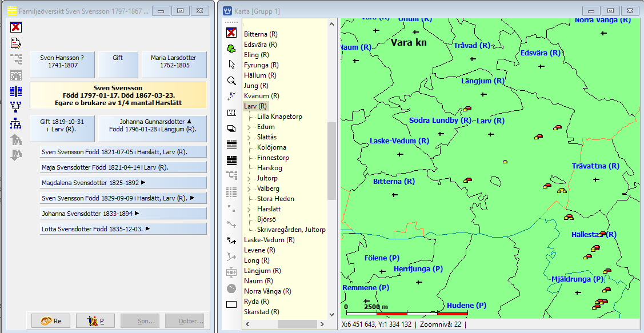Viewport: 644px width, 333px height.
Task: Select Laske-Vedum (R) in parish list
Action: coord(270,240)
